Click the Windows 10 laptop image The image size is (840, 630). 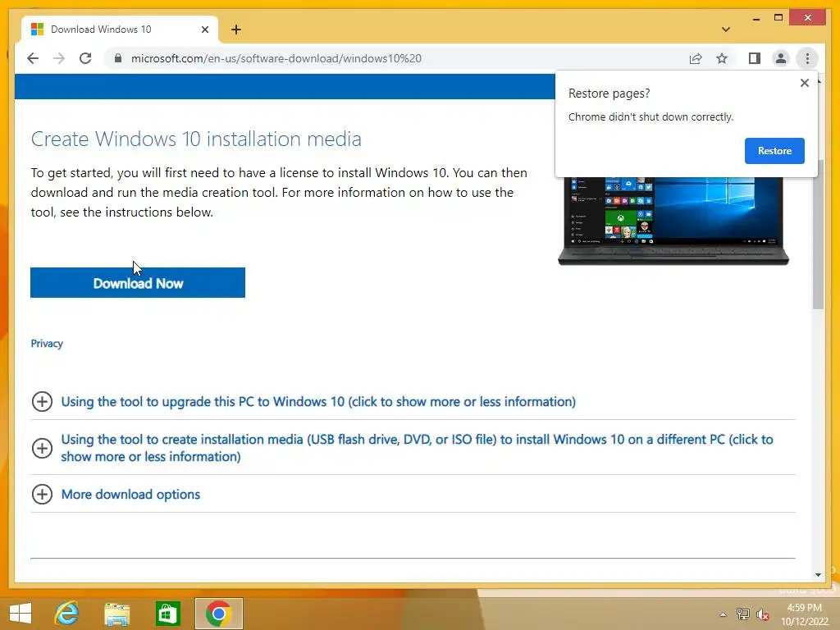tap(673, 221)
